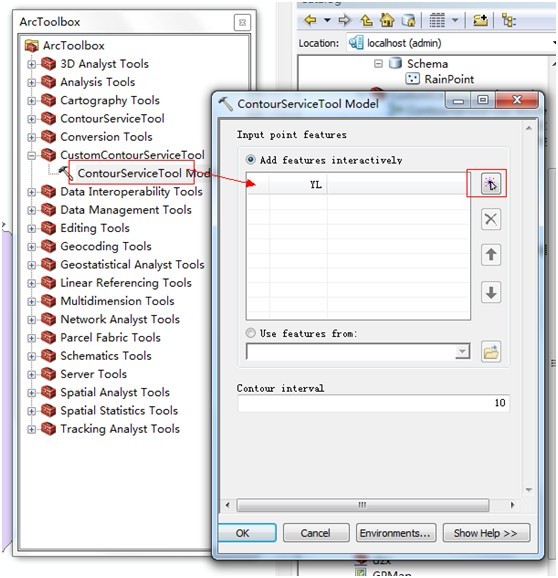Select Add features interactively radio button

pyautogui.click(x=251, y=160)
